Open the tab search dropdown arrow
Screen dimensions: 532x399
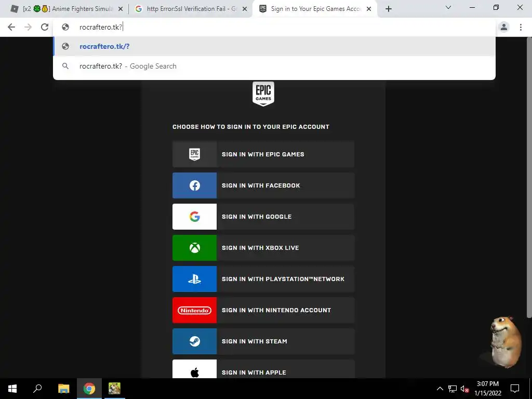pyautogui.click(x=448, y=7)
